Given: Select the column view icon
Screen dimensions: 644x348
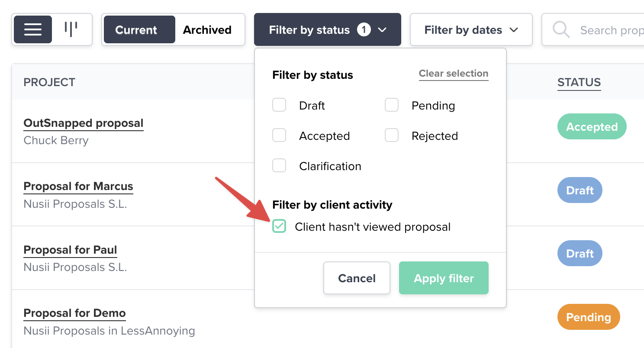Looking at the screenshot, I should [71, 29].
